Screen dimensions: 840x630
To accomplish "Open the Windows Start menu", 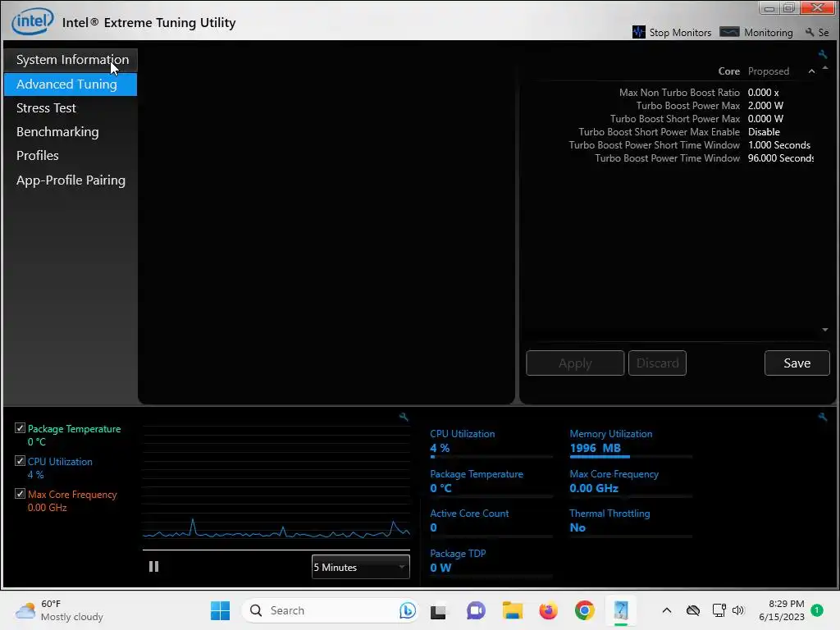I will coord(220,610).
